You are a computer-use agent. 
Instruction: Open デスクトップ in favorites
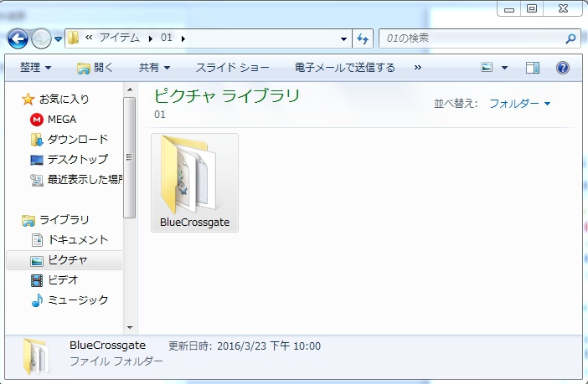coord(78,160)
